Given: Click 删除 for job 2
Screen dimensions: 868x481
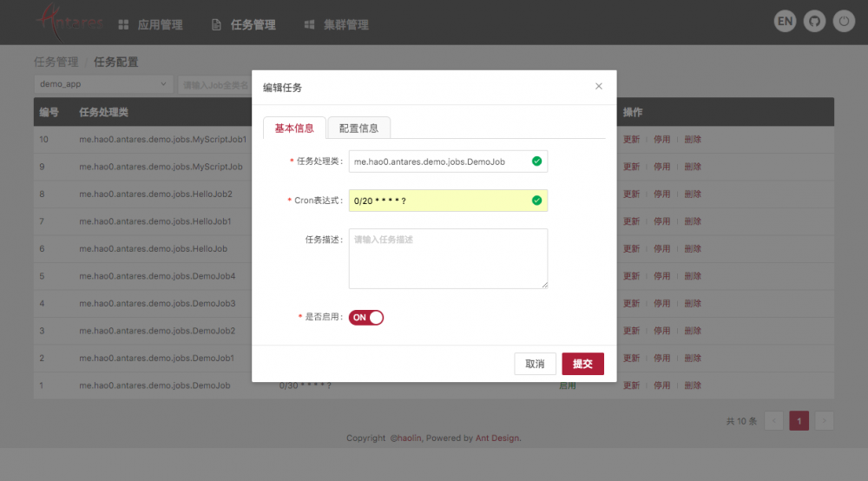Looking at the screenshot, I should [x=693, y=358].
